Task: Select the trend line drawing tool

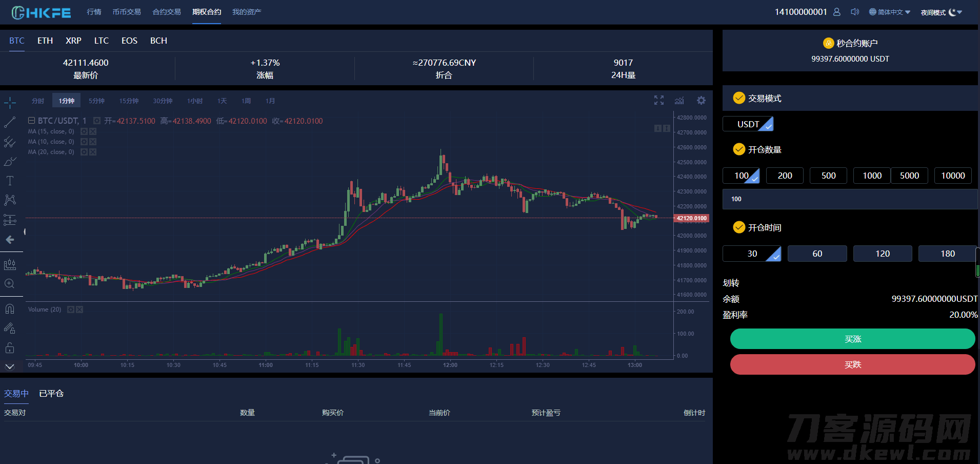Action: (10, 122)
